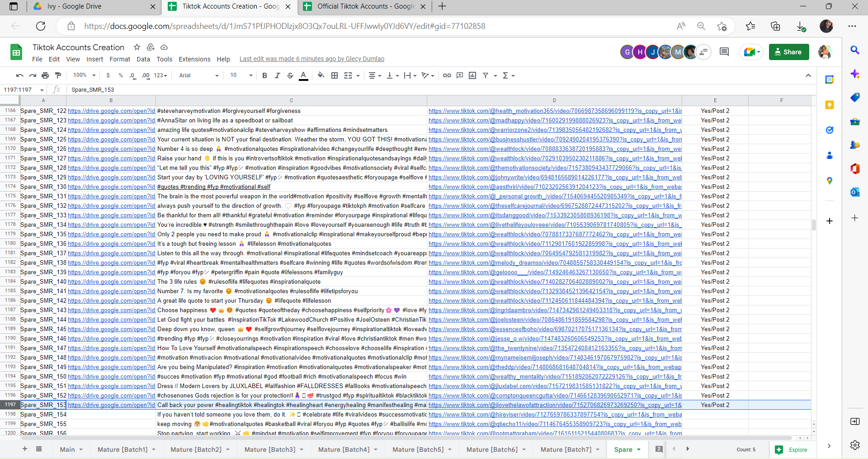Open the font size 10 dropdown
The width and height of the screenshot is (868, 459).
point(241,75)
